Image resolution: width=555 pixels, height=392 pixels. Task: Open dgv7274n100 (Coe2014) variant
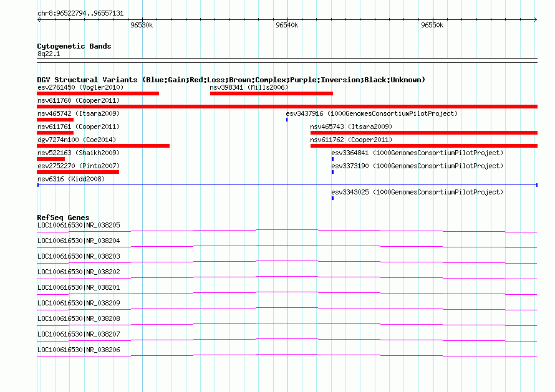77,140
